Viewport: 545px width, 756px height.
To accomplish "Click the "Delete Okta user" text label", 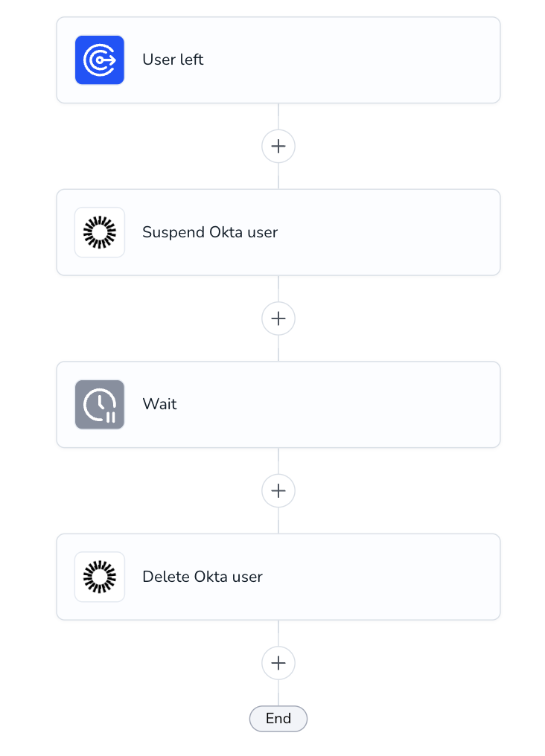I will pos(203,577).
